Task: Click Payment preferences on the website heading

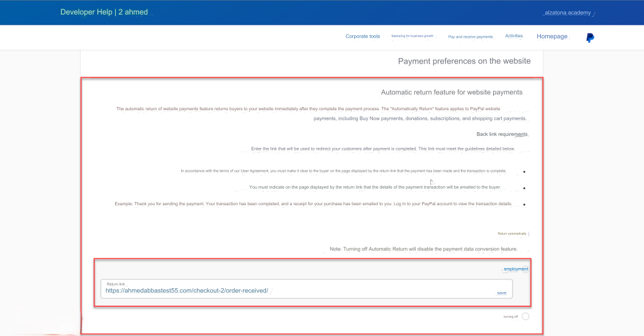Action: click(x=464, y=61)
